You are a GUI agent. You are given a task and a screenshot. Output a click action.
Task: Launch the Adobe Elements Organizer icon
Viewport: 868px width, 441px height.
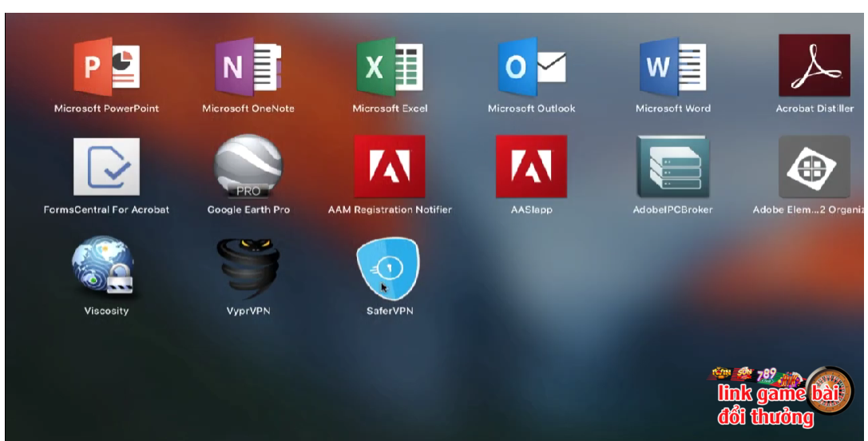pyautogui.click(x=814, y=167)
